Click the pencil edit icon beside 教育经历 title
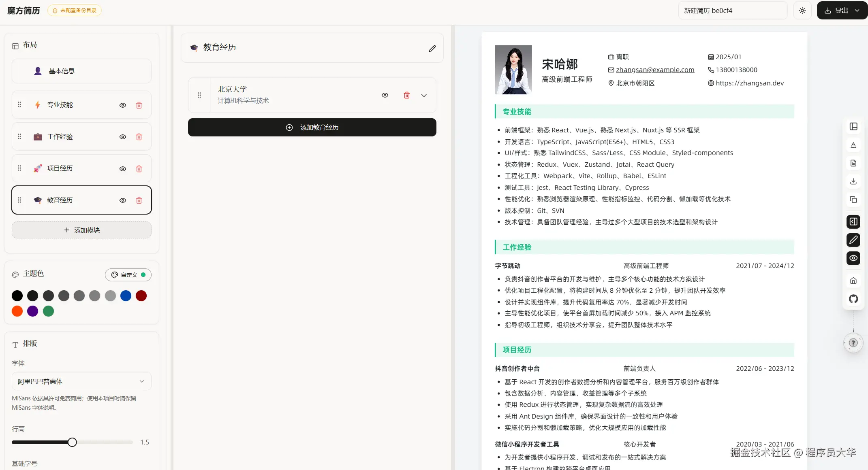The width and height of the screenshot is (868, 470). 432,49
